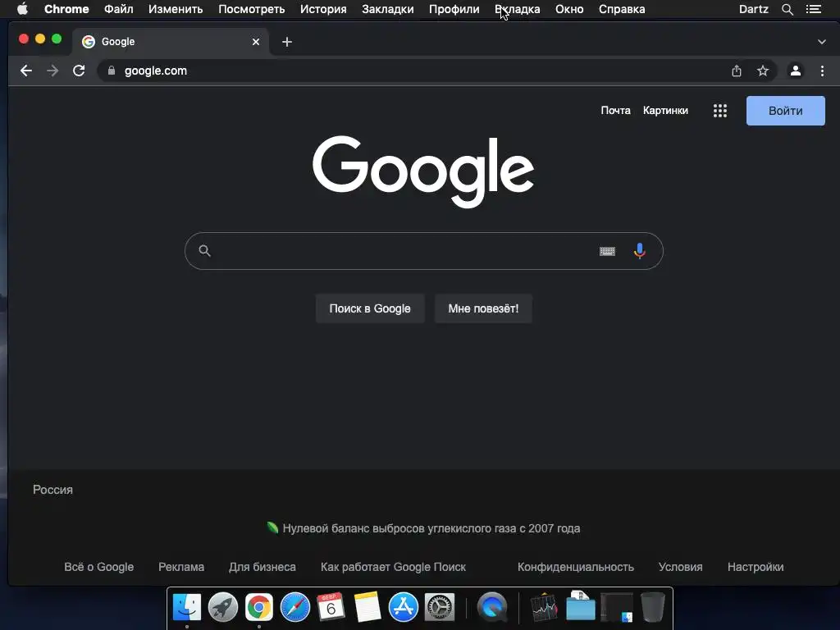Click the Войти sign-in button
Viewport: 840px width, 630px height.
point(785,111)
